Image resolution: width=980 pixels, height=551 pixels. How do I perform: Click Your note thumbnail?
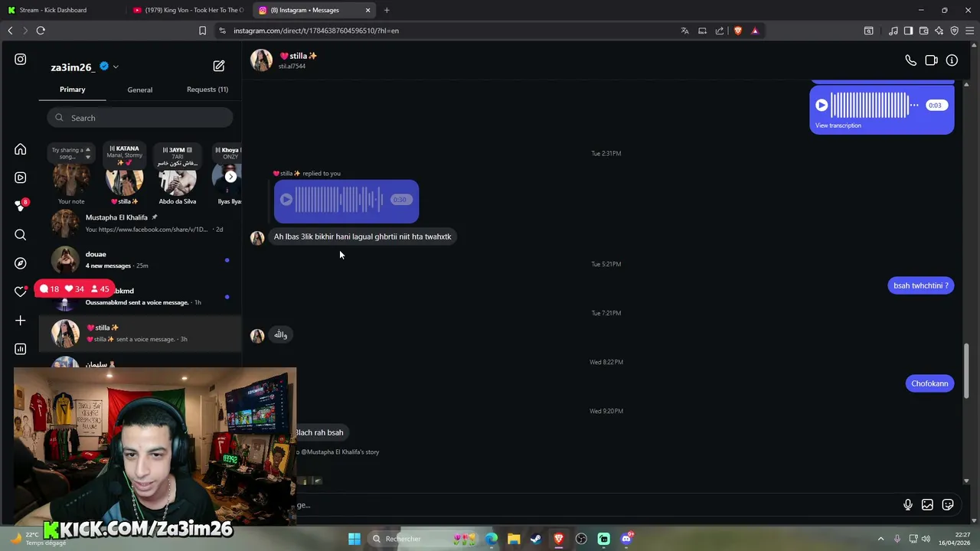pyautogui.click(x=71, y=181)
